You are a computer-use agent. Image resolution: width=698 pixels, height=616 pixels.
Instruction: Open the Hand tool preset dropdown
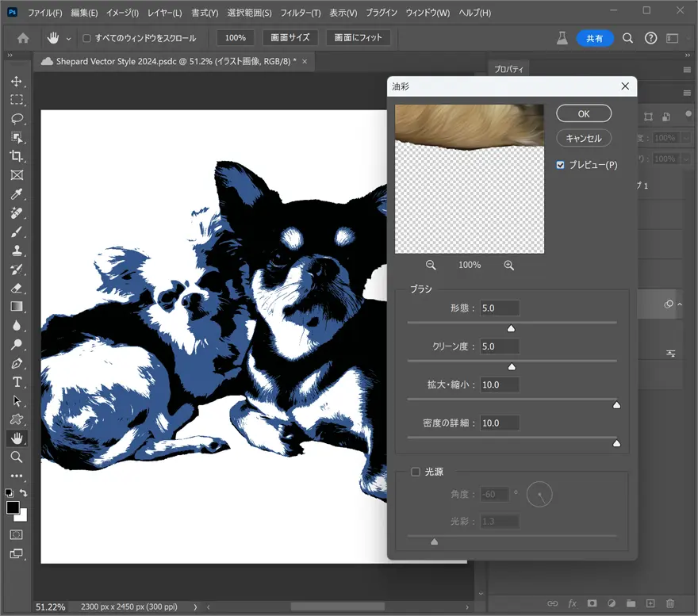[x=69, y=38]
